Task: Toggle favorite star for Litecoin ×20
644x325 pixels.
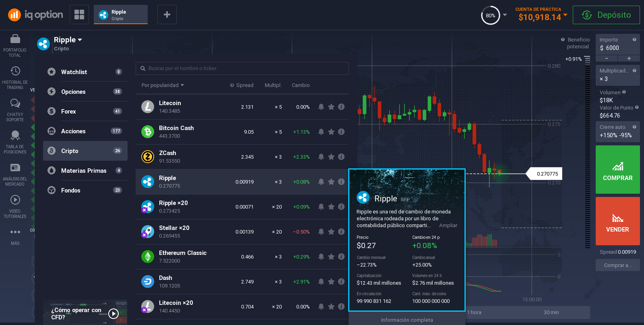Action: tap(331, 306)
